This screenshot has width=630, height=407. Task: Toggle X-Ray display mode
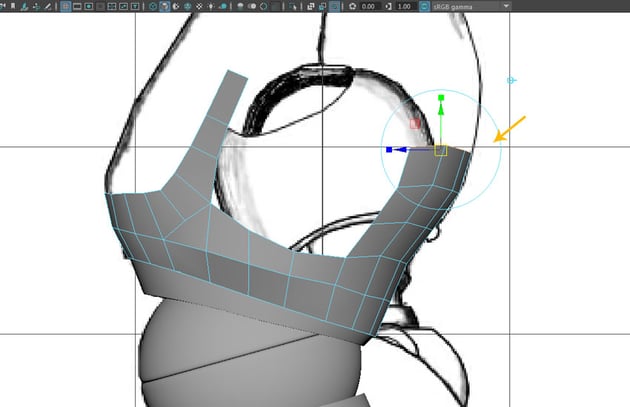pos(311,6)
